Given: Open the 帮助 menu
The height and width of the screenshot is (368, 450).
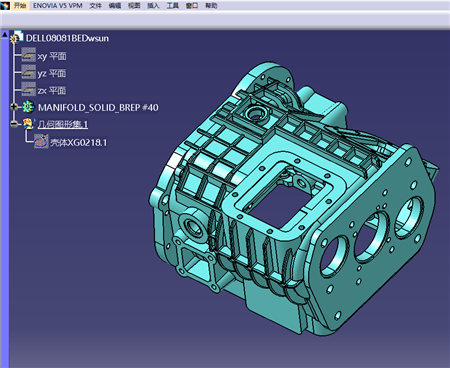Looking at the screenshot, I should point(211,5).
